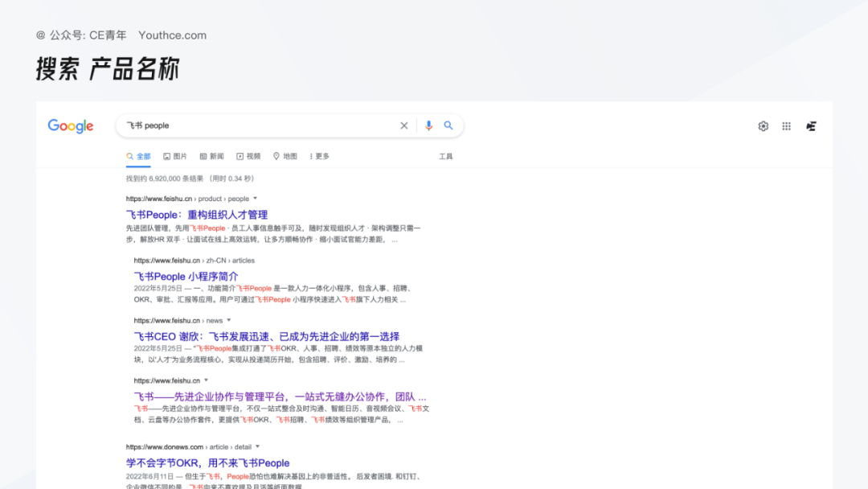The width and height of the screenshot is (868, 489).
Task: Run search with the blue magnifier icon
Action: [x=448, y=125]
